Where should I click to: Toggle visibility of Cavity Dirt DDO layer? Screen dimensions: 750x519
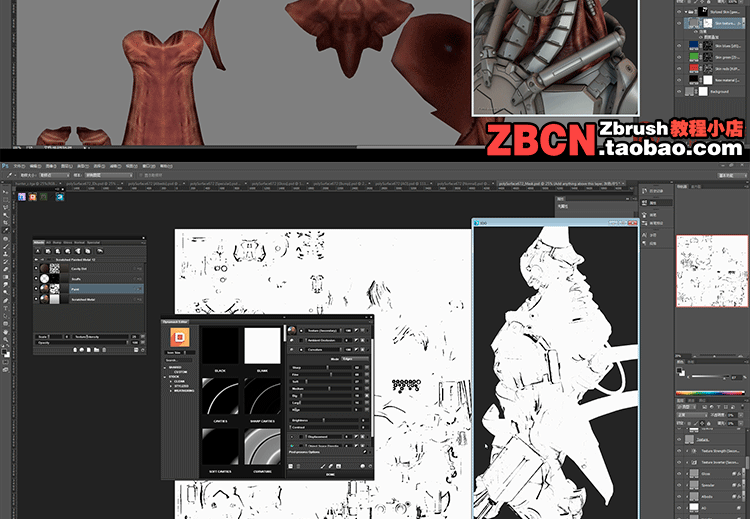(x=36, y=268)
